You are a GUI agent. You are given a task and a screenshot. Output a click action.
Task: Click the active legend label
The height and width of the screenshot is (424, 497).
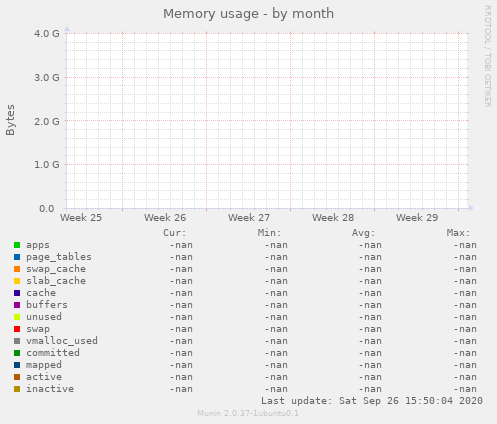click(x=44, y=377)
